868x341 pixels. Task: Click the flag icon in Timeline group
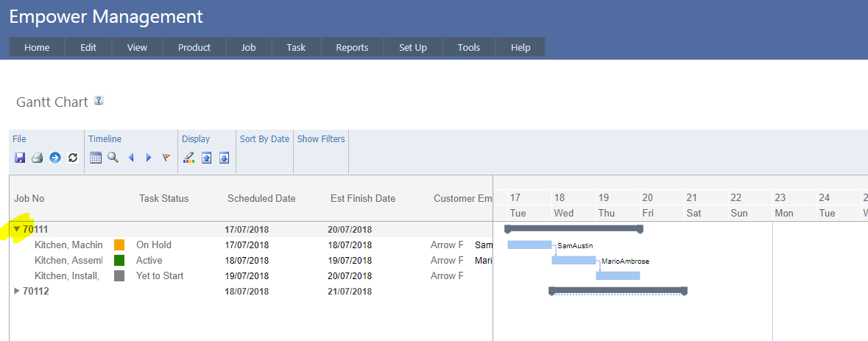166,158
